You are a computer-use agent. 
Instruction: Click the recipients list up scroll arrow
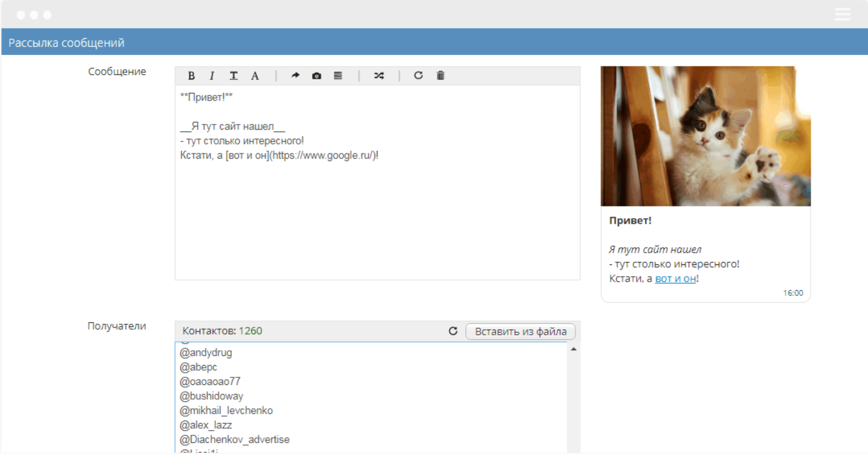[x=574, y=349]
